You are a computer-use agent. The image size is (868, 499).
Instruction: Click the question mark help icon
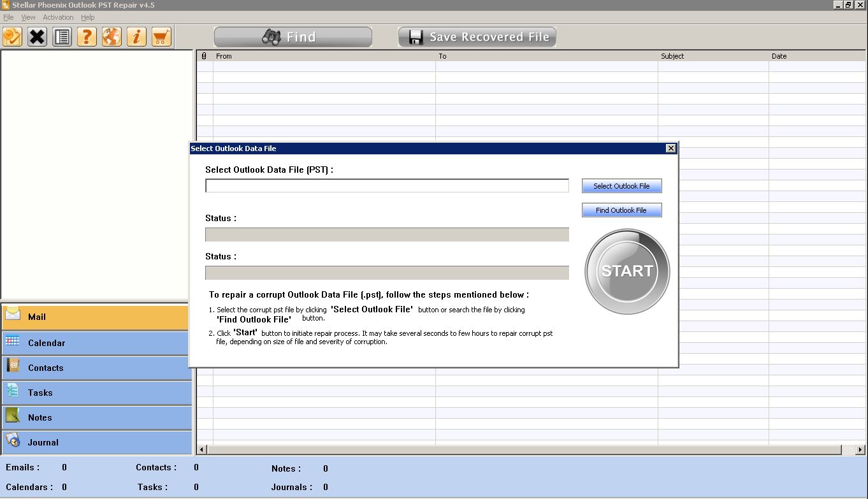coord(87,37)
